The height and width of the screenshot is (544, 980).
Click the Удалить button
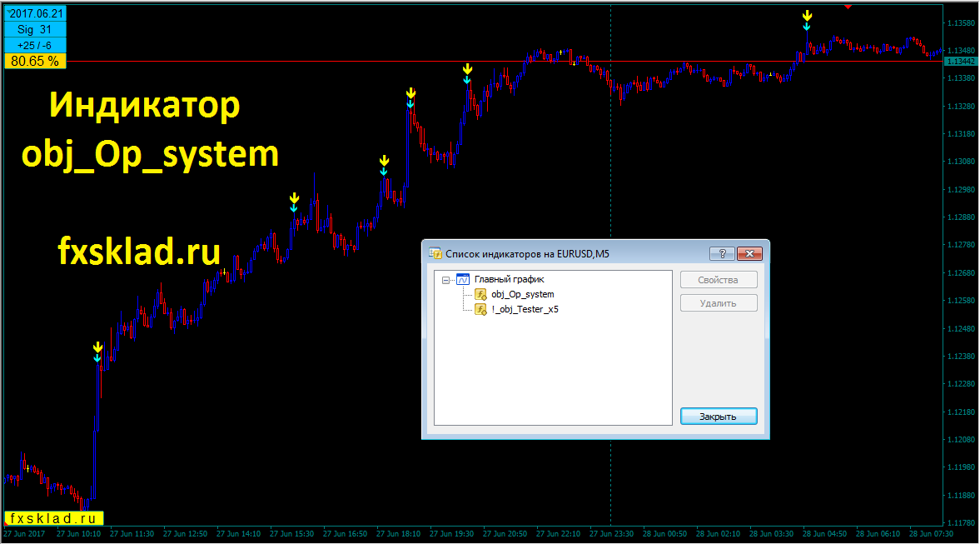click(x=719, y=303)
